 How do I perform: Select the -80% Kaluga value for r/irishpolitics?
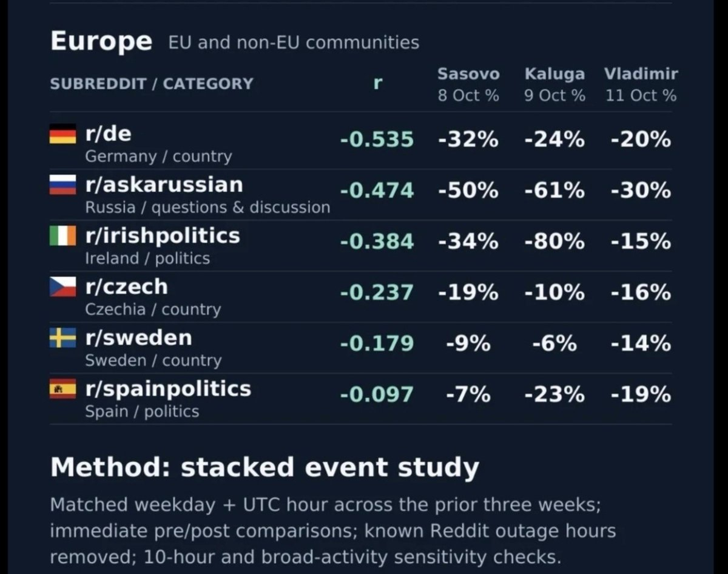point(555,242)
